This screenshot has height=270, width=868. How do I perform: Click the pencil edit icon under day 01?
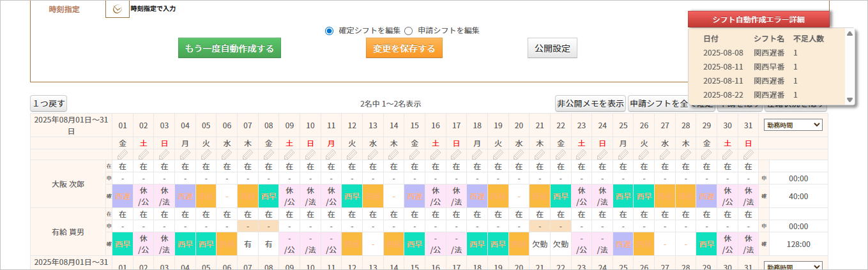[x=123, y=154]
